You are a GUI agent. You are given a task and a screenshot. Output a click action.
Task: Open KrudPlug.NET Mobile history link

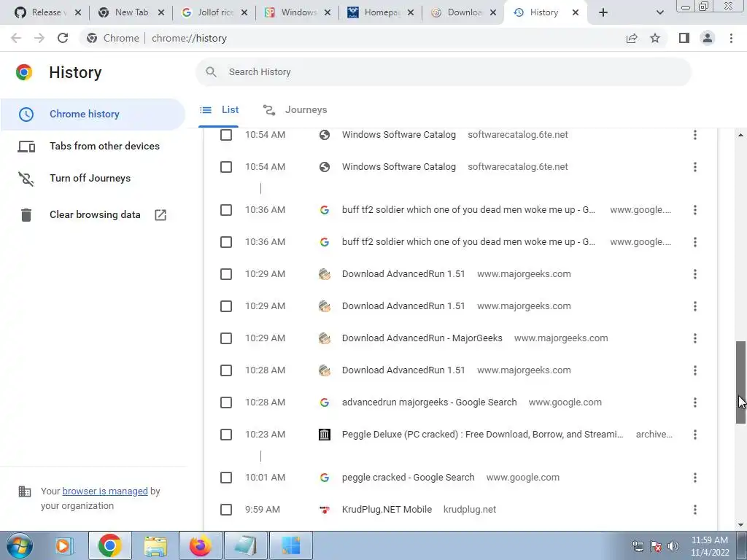coord(387,510)
